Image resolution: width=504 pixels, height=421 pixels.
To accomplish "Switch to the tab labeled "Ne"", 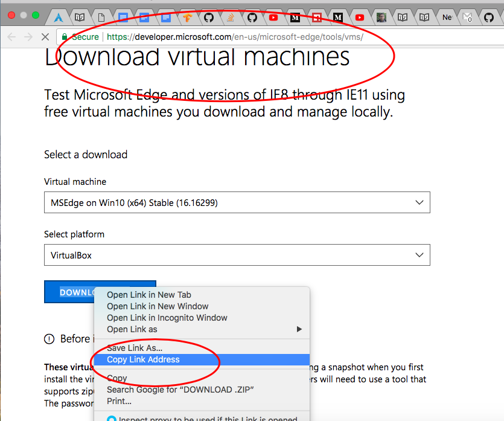I will (x=446, y=18).
